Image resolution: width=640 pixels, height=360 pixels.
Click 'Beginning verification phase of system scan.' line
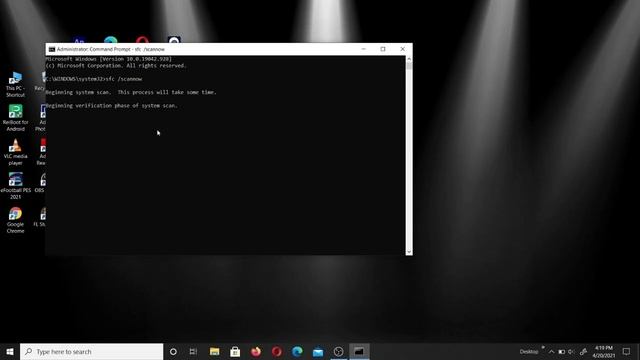pyautogui.click(x=112, y=105)
